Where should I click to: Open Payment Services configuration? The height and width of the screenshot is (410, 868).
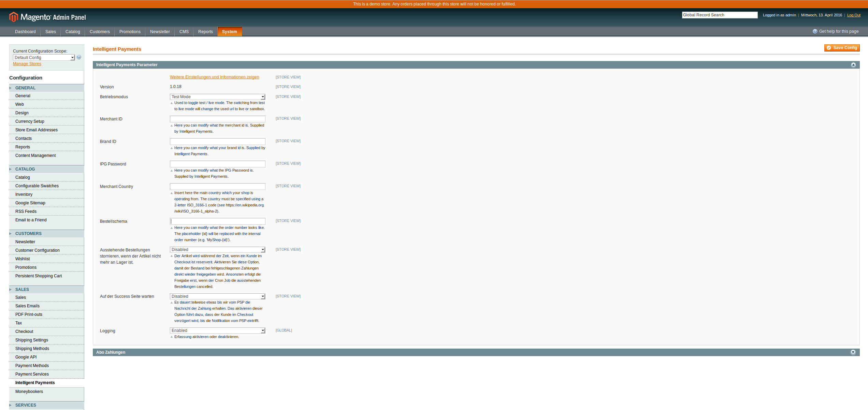tap(46, 374)
